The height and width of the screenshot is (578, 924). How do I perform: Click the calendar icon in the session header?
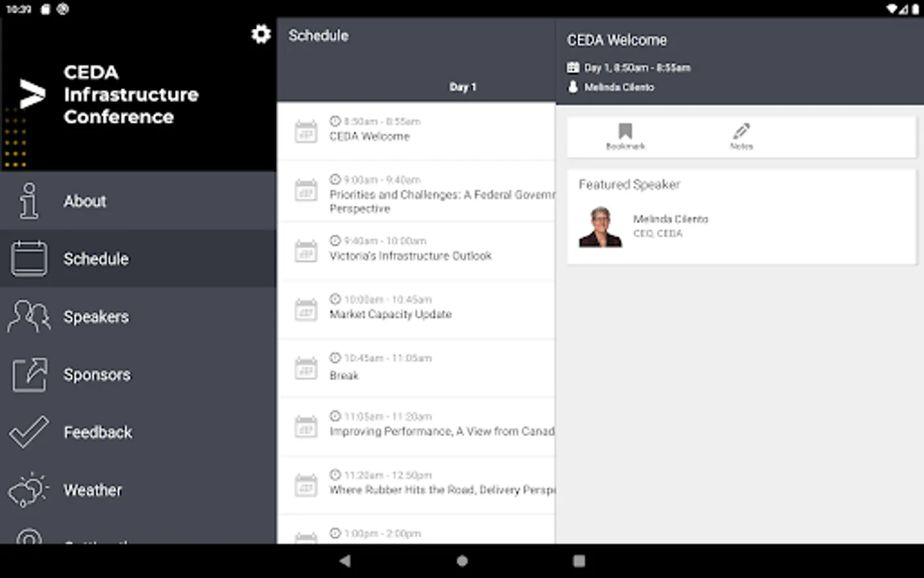(x=573, y=67)
